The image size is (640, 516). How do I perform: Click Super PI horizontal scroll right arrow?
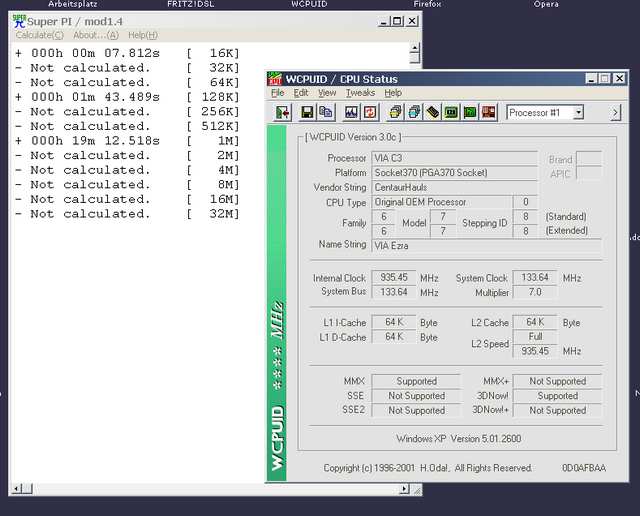(x=404, y=488)
